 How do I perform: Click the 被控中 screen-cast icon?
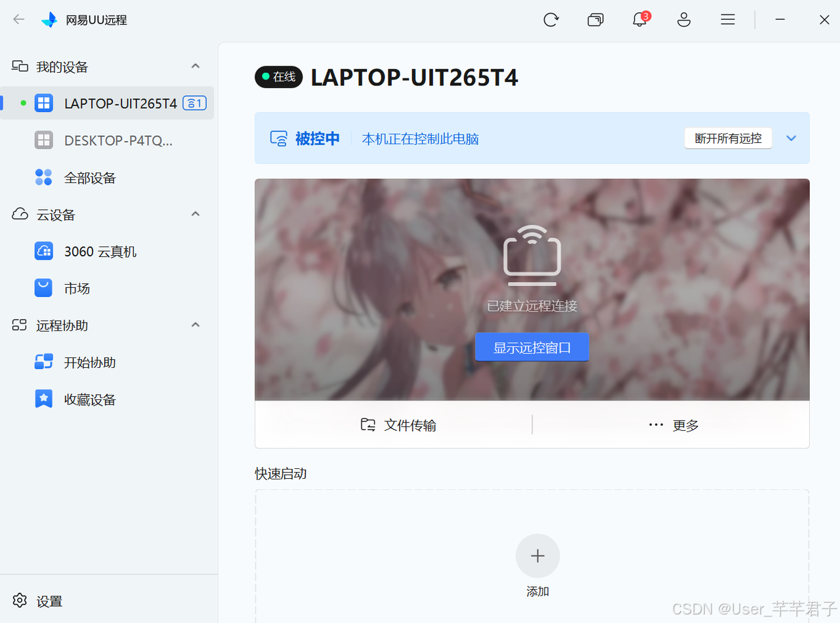point(279,138)
